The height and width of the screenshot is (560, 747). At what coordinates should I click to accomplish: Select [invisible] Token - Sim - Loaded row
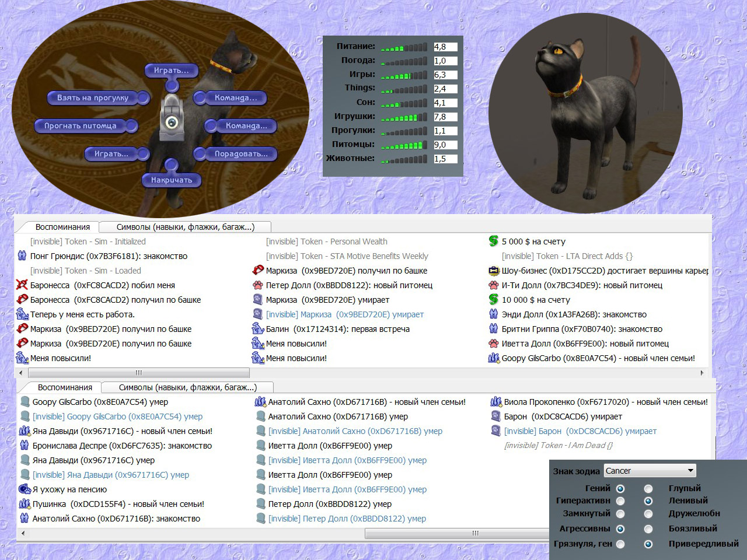click(85, 271)
